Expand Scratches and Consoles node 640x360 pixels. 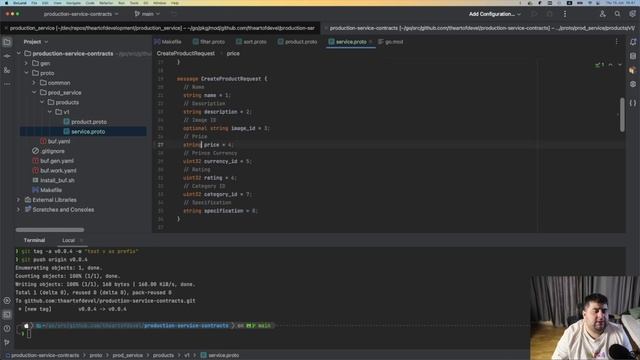18,210
